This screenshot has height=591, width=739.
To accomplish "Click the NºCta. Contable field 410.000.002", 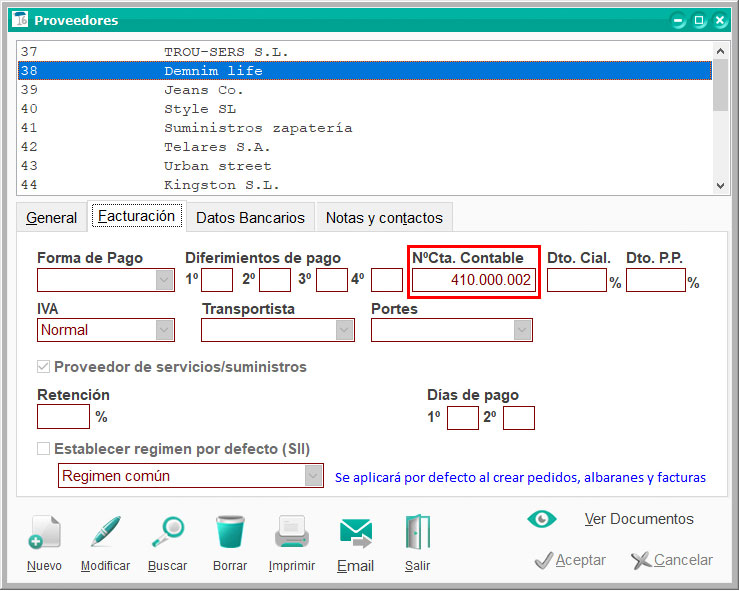I will [474, 280].
